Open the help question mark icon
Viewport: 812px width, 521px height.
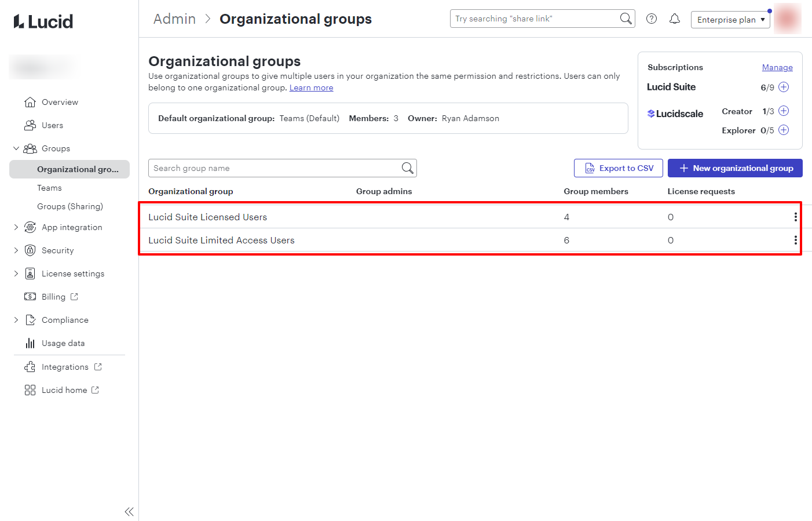click(x=651, y=18)
